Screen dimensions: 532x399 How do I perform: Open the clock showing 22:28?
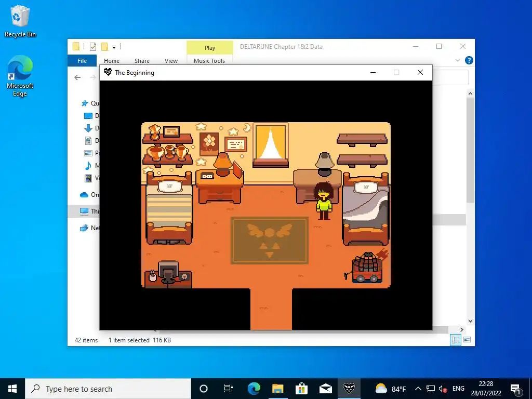coord(486,389)
